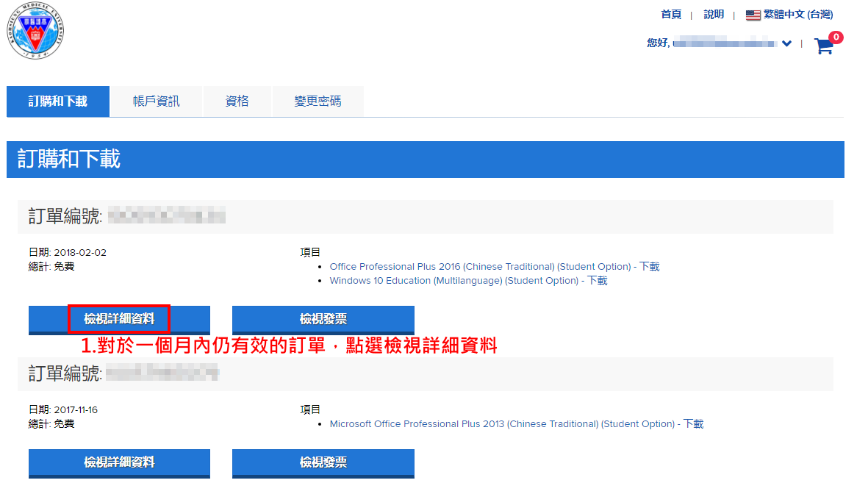868x494 pixels.
Task: Click the 您好 greeting text
Action: (659, 43)
